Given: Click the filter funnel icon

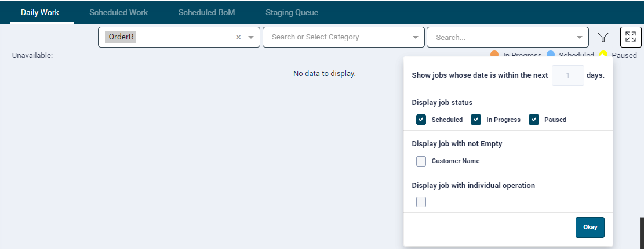Looking at the screenshot, I should pyautogui.click(x=603, y=38).
